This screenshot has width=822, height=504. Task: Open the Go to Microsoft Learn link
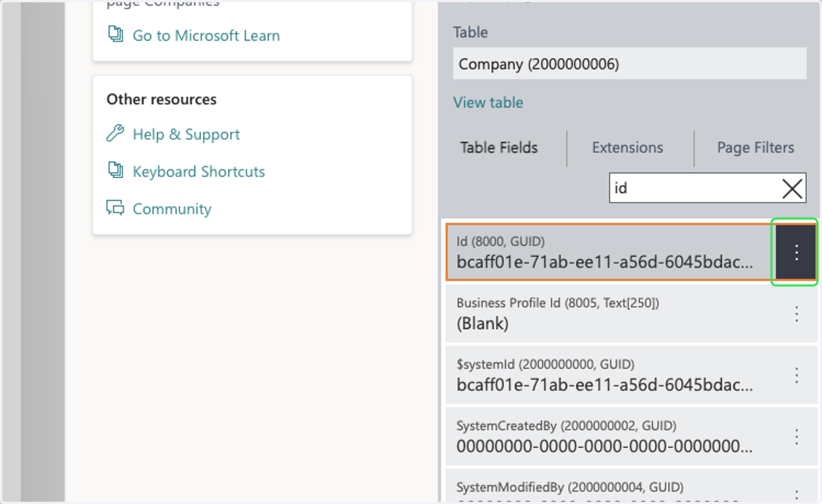tap(206, 36)
